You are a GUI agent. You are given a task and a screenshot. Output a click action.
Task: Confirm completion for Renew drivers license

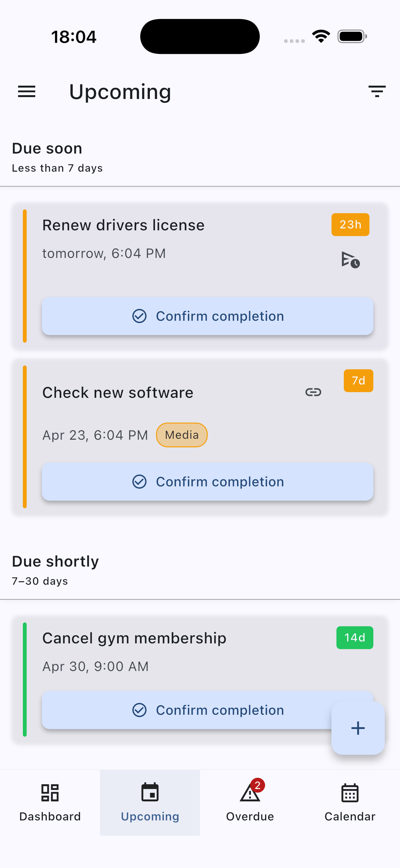(x=207, y=316)
